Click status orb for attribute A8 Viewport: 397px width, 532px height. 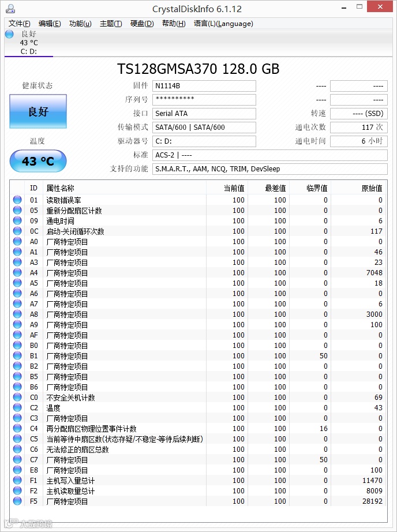coord(17,314)
